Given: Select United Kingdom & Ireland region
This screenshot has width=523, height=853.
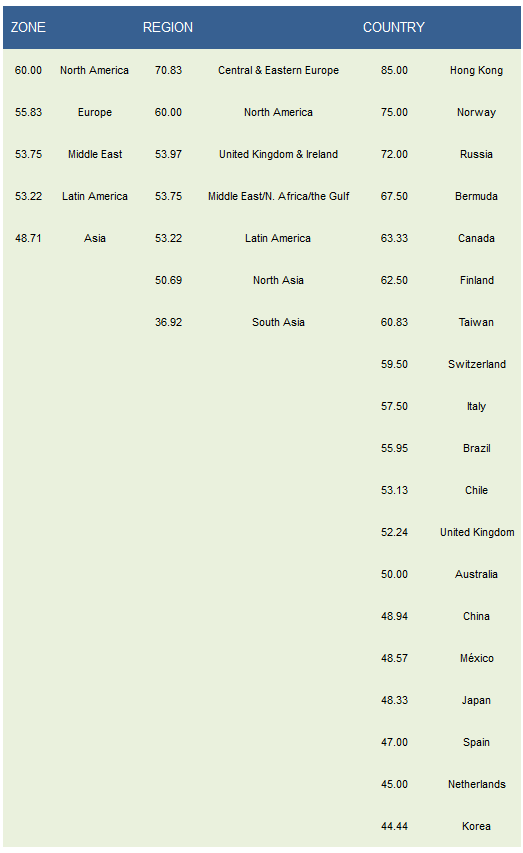Looking at the screenshot, I should 278,154.
